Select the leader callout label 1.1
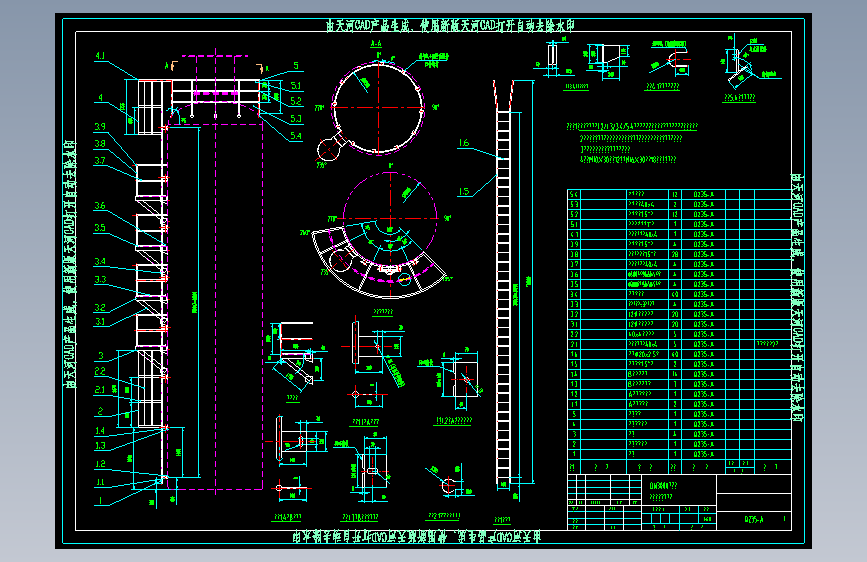867x562 pixels. [100, 482]
